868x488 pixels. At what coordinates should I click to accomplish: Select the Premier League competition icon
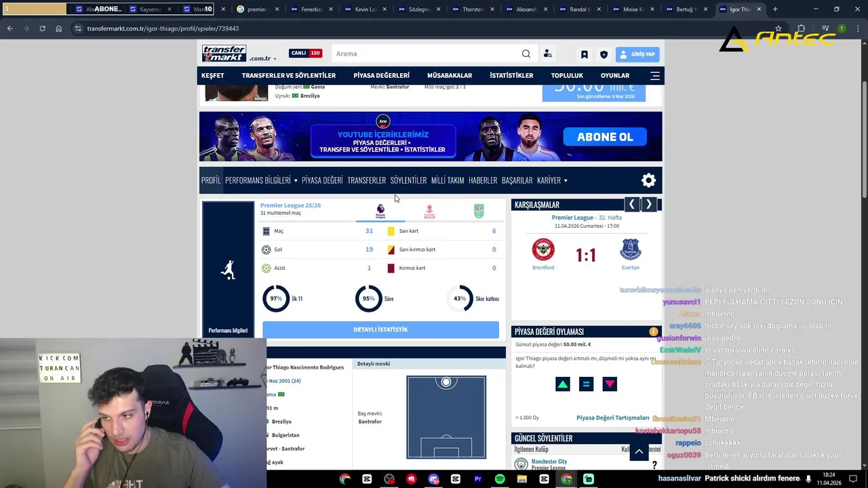tap(380, 211)
